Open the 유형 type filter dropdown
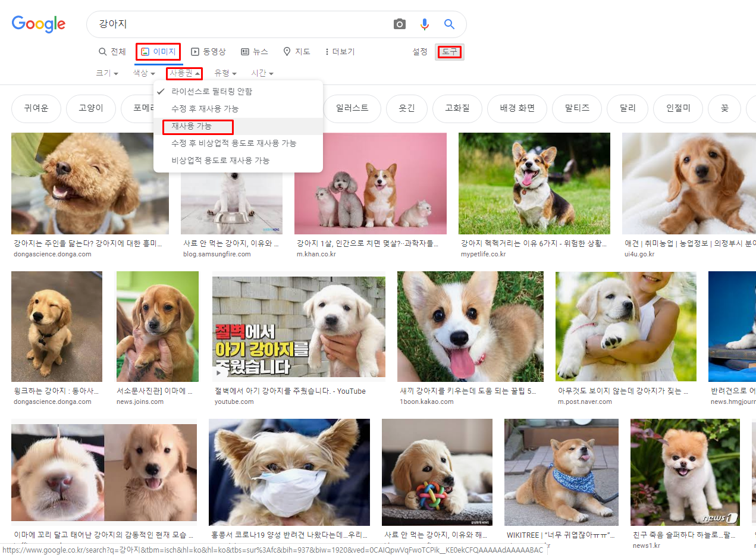 [x=226, y=73]
